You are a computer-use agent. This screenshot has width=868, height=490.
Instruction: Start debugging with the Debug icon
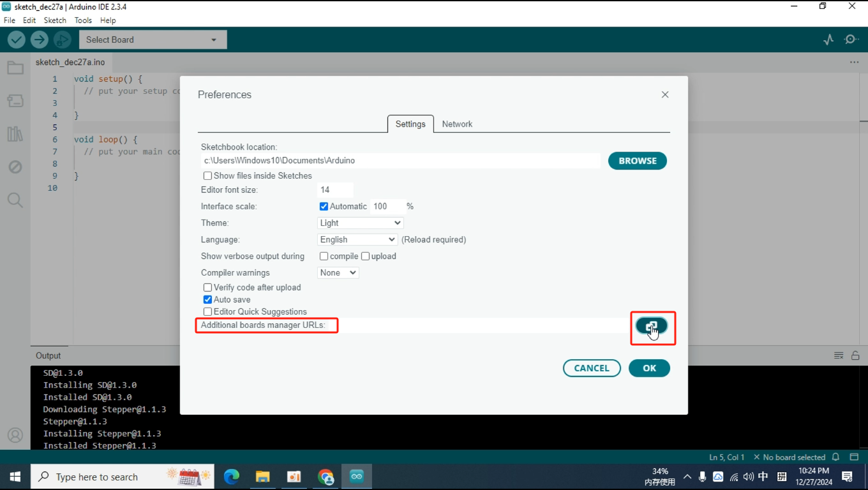(x=63, y=40)
